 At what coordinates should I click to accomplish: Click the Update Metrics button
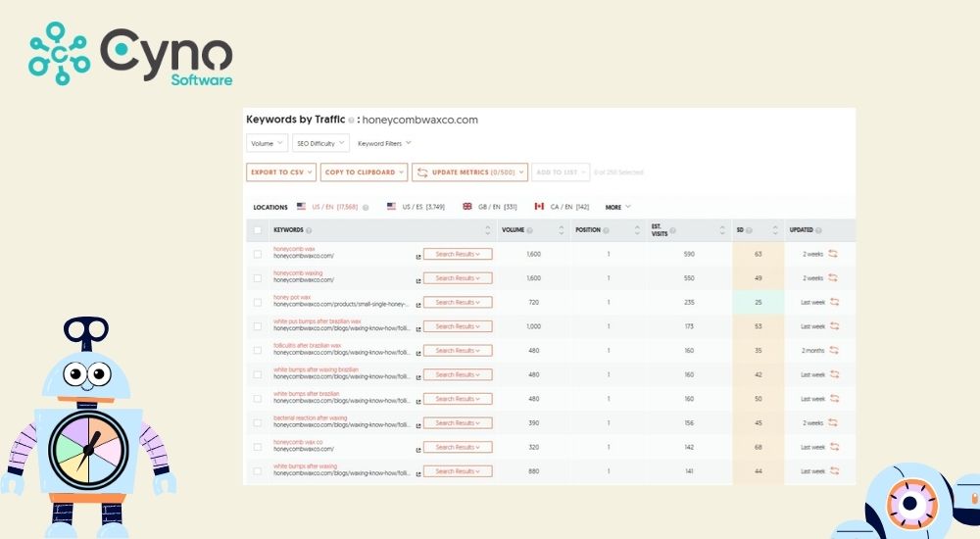(469, 172)
